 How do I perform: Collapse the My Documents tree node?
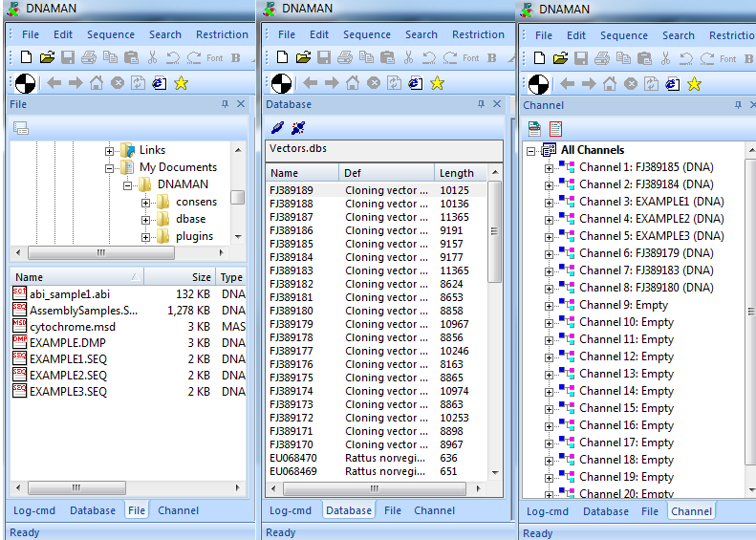coord(110,168)
